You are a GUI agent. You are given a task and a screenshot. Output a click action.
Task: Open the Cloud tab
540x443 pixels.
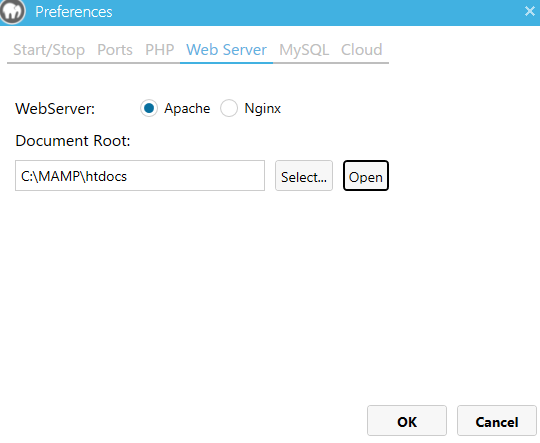[362, 50]
